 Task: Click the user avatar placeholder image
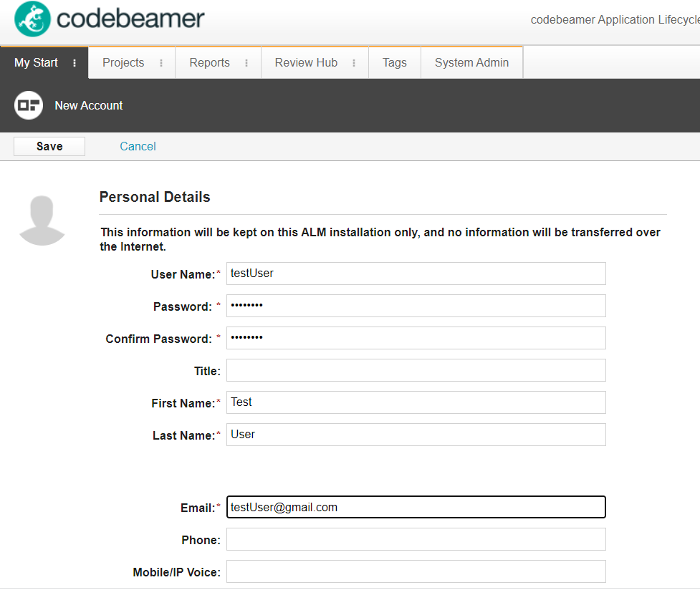point(42,221)
